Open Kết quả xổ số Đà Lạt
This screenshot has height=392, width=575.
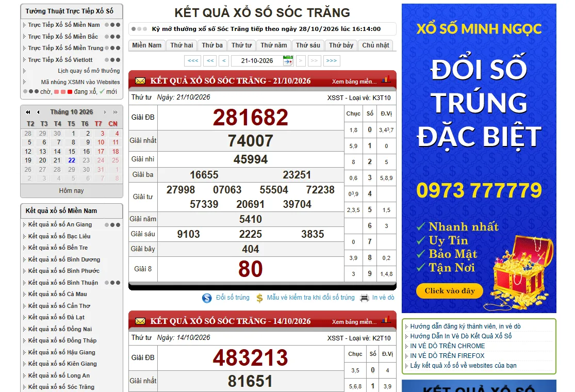(x=56, y=317)
